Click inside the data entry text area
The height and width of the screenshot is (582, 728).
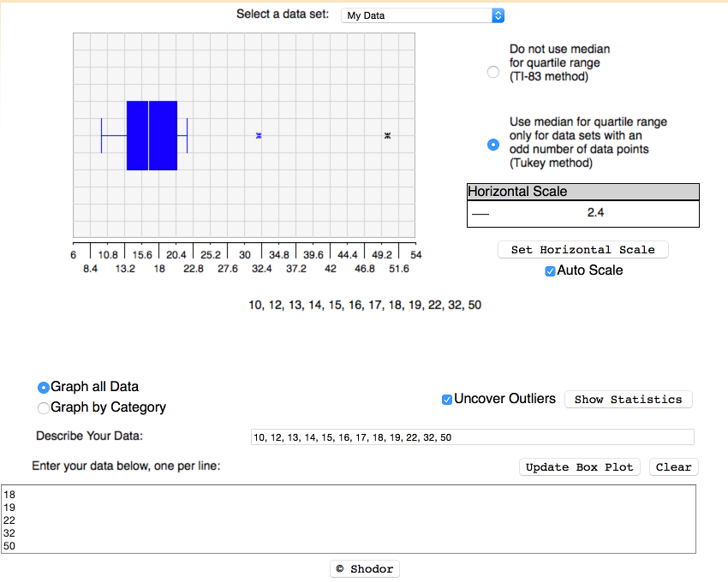(x=349, y=519)
